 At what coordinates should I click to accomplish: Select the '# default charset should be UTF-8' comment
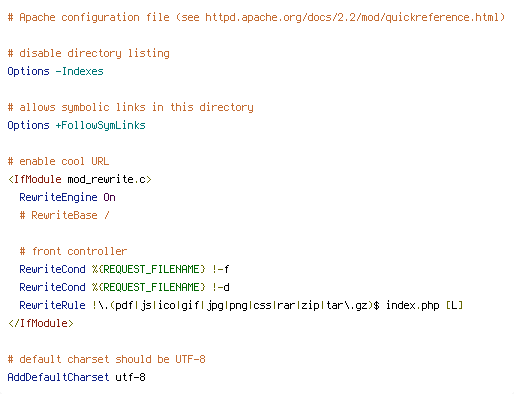click(106, 359)
